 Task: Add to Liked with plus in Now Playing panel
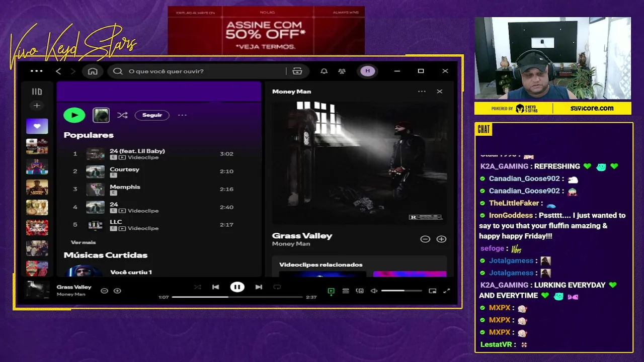pyautogui.click(x=441, y=239)
